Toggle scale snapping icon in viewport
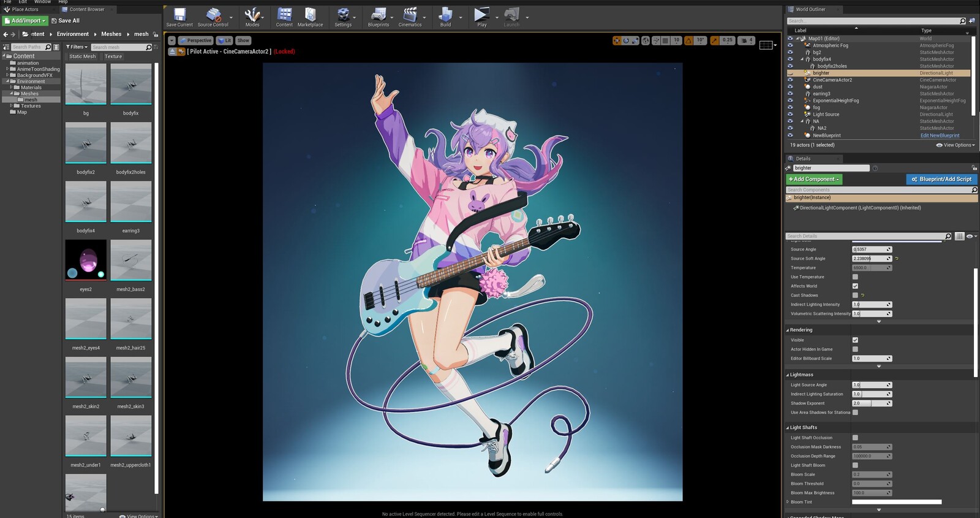The width and height of the screenshot is (980, 518). (715, 40)
